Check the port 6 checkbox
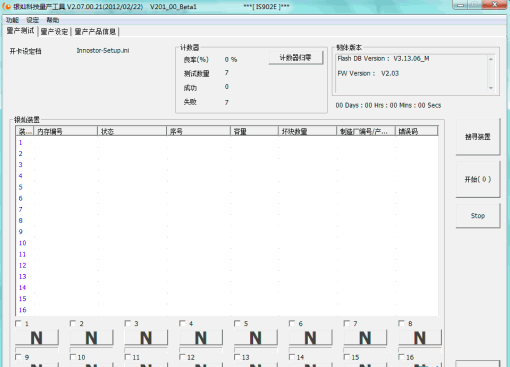Image resolution: width=510 pixels, height=367 pixels. [292, 323]
